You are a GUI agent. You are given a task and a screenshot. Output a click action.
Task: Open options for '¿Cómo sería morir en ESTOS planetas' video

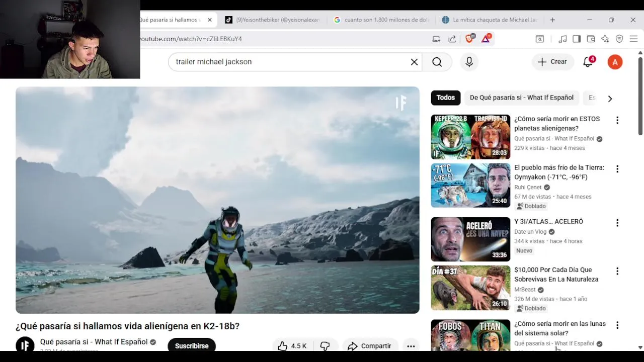point(617,120)
